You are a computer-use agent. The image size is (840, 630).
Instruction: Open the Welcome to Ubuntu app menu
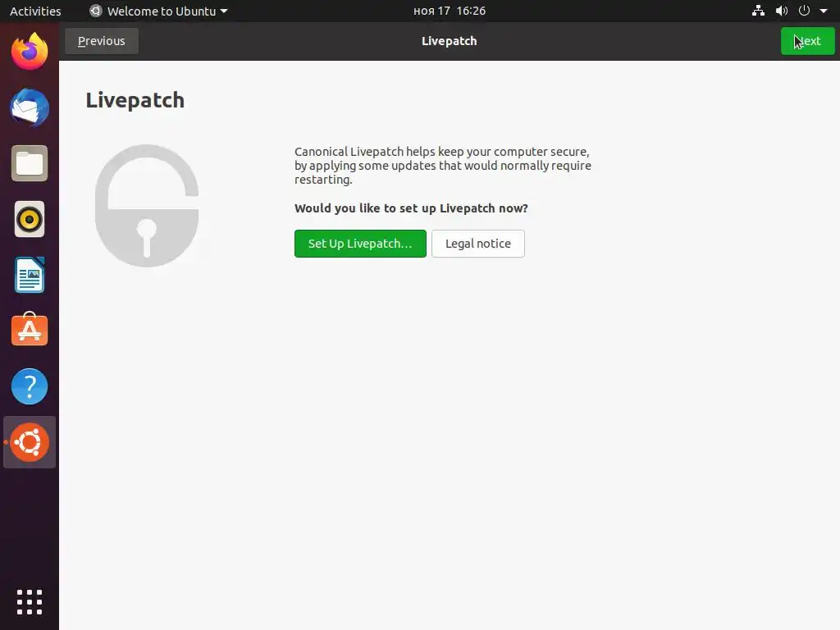[x=158, y=11]
